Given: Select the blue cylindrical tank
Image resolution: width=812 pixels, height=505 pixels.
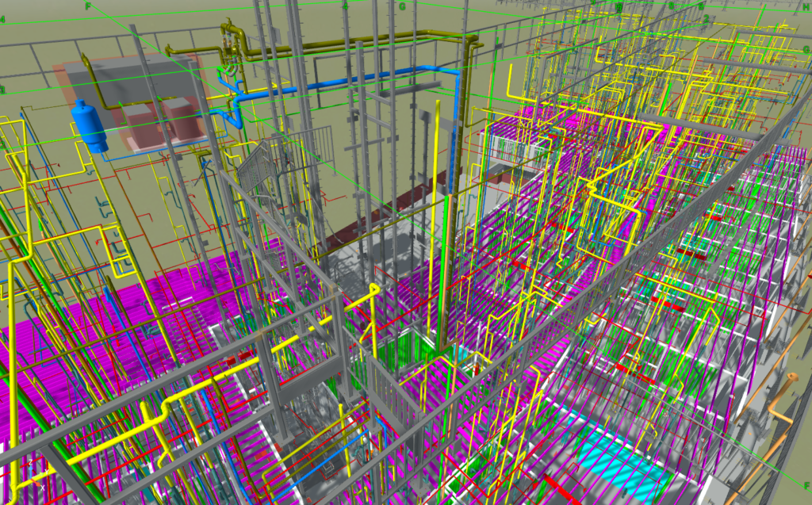Looking at the screenshot, I should click(x=88, y=124).
